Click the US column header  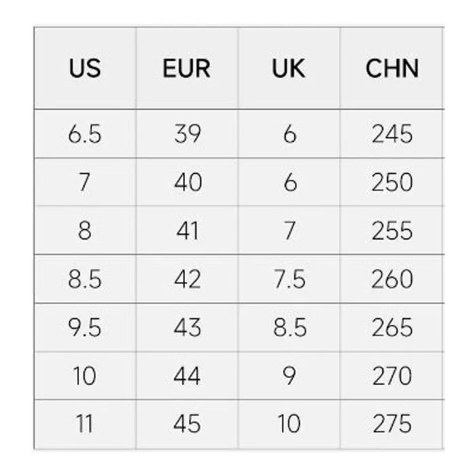coord(85,69)
